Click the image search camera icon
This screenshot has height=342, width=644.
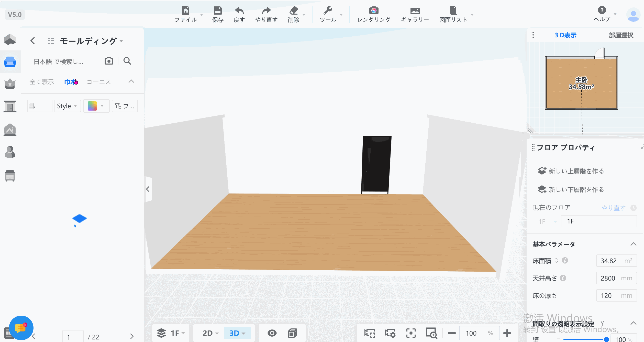pos(109,61)
